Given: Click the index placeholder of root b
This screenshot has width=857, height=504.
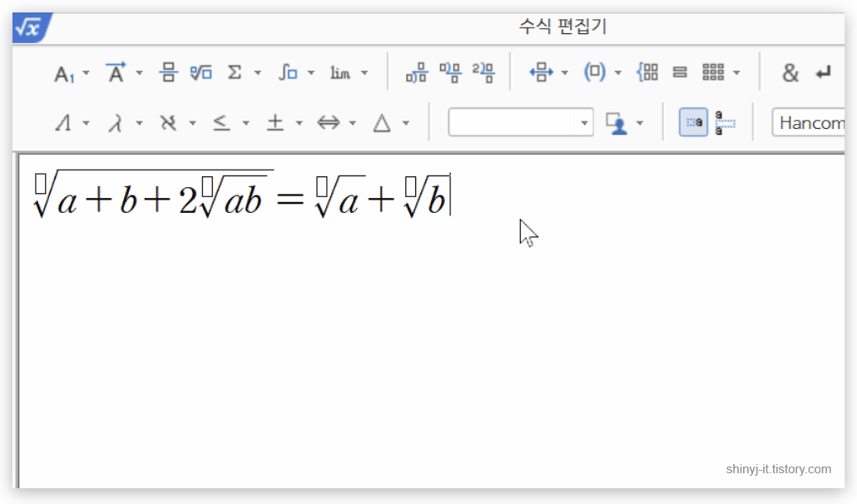Looking at the screenshot, I should pos(411,186).
